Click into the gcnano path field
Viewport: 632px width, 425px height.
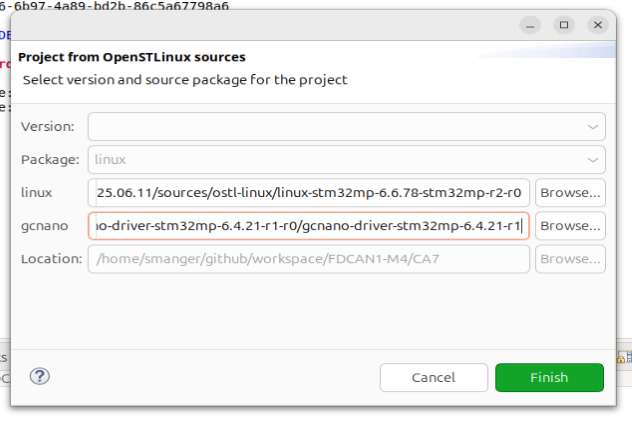pyautogui.click(x=309, y=226)
